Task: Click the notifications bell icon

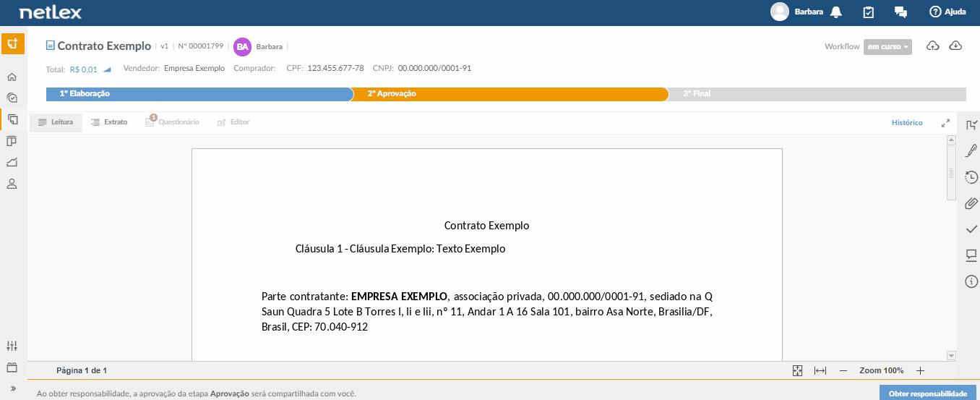Action: coord(836,12)
